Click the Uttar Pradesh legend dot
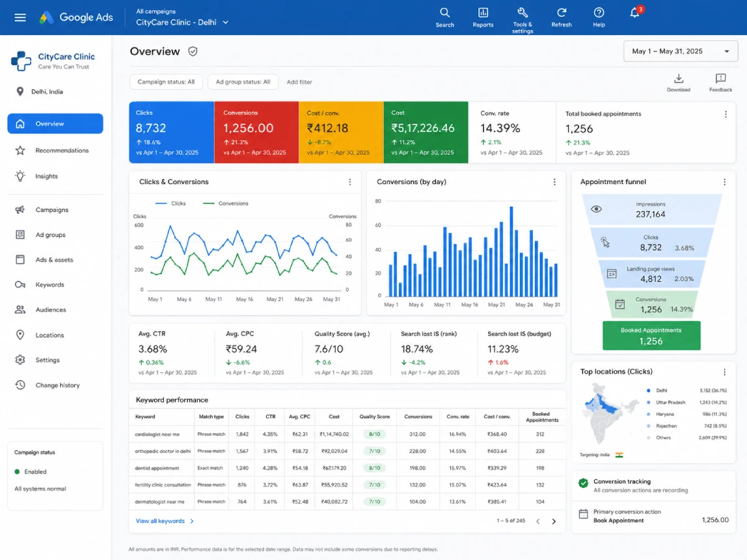This screenshot has height=560, width=747. (x=648, y=403)
